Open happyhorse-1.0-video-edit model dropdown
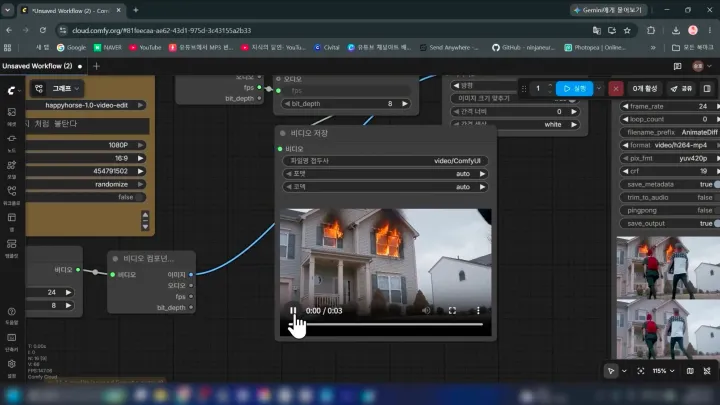 [87, 105]
